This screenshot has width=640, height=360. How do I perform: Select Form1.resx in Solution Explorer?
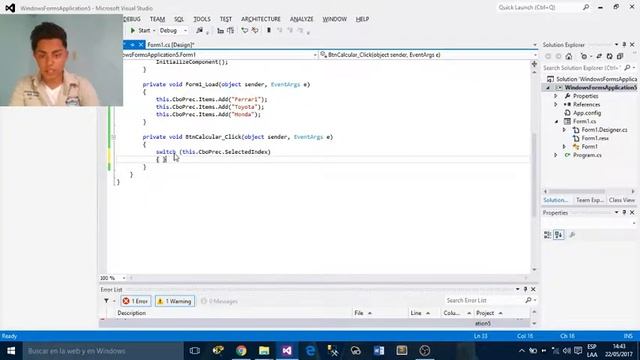pos(595,138)
